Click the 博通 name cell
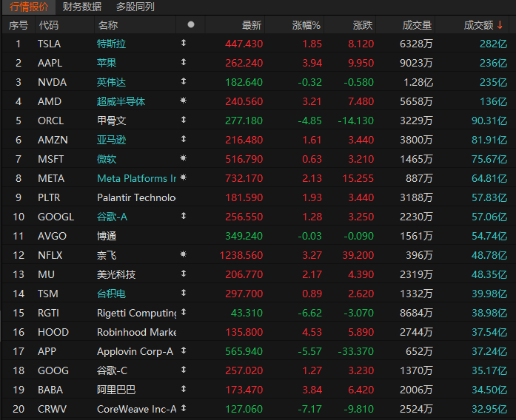516x420 pixels. [107, 236]
